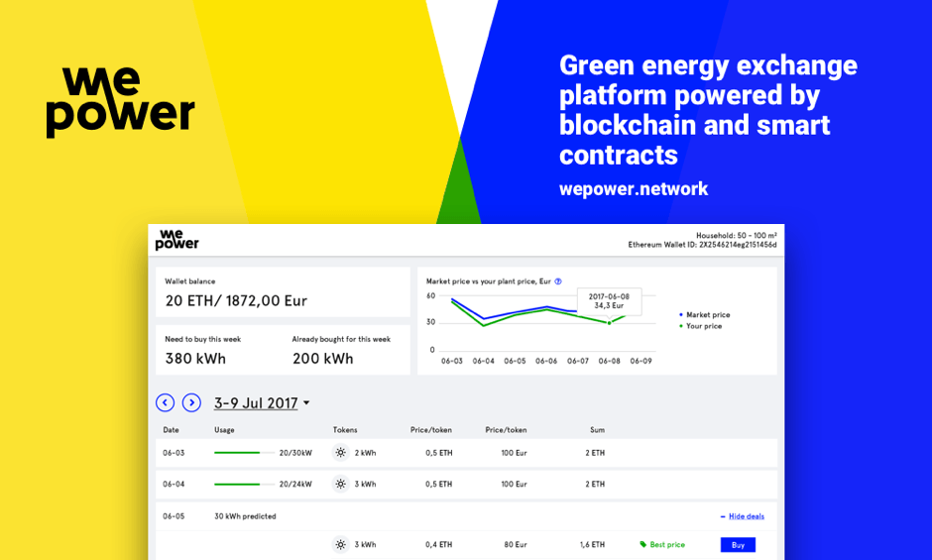Click solar token icon in 06-04 row
The height and width of the screenshot is (560, 932).
coord(341,484)
